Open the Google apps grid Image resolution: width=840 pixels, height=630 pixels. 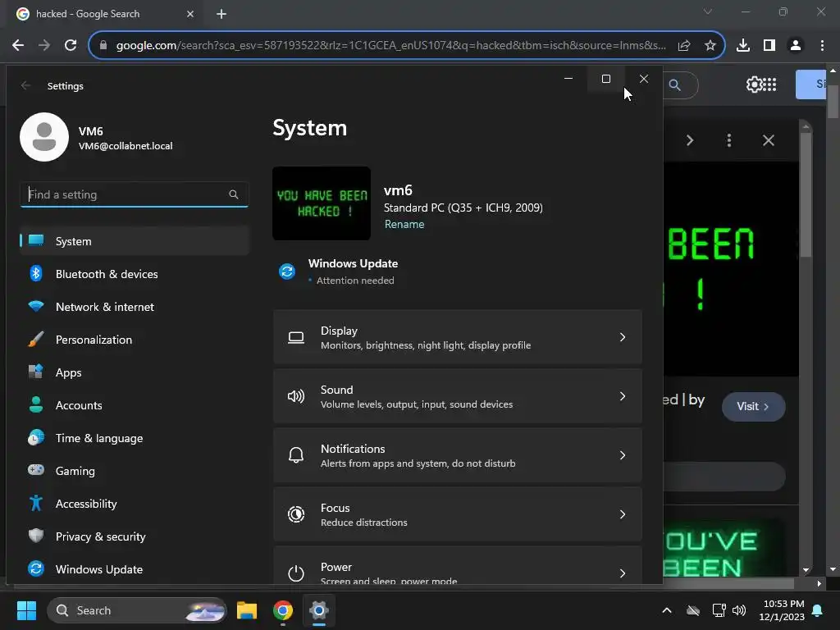(x=769, y=84)
